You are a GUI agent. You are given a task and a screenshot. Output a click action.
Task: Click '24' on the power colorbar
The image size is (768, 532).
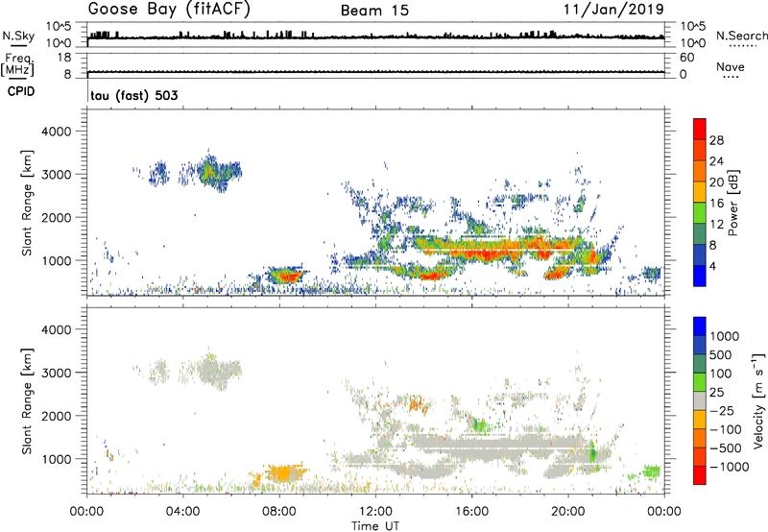click(716, 161)
